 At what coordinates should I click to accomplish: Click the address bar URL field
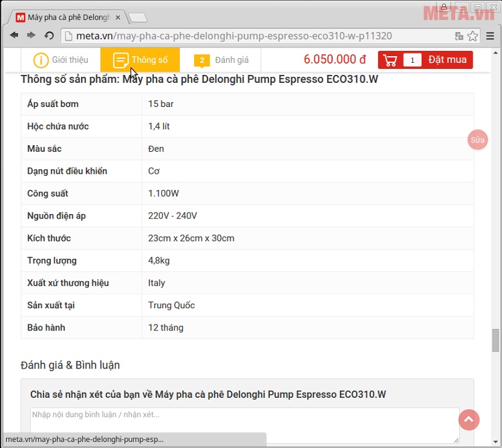[x=256, y=36]
